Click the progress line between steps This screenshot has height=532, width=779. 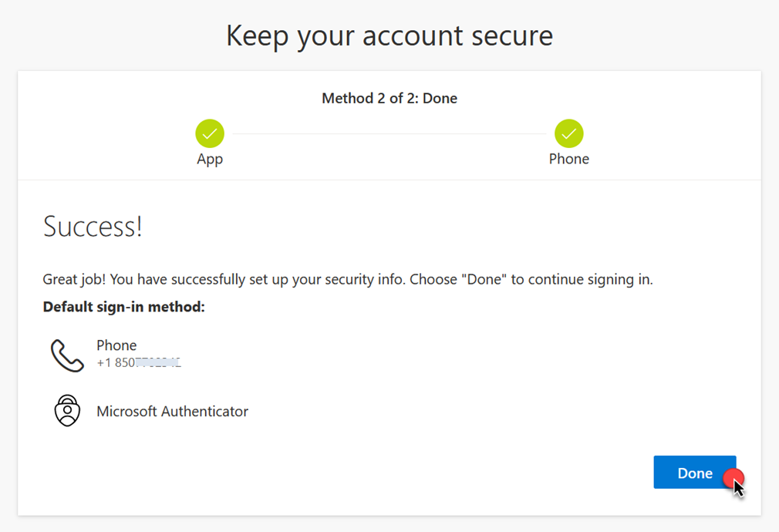coord(389,134)
